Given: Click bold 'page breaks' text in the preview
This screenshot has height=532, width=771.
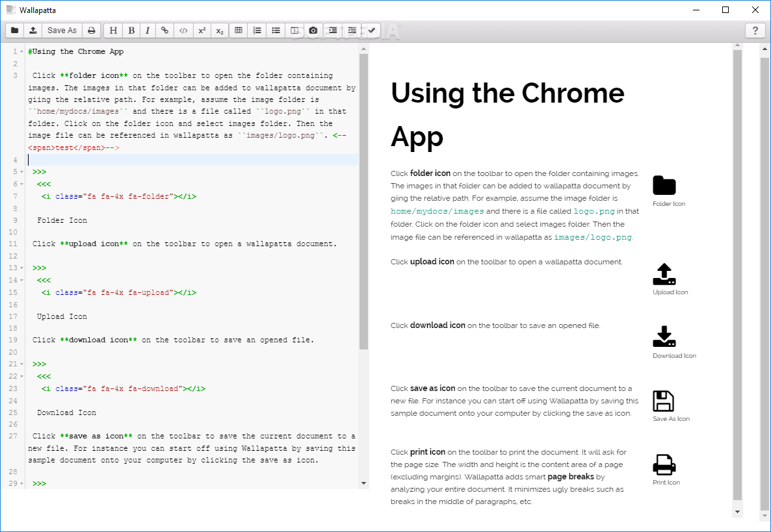Looking at the screenshot, I should (x=570, y=477).
